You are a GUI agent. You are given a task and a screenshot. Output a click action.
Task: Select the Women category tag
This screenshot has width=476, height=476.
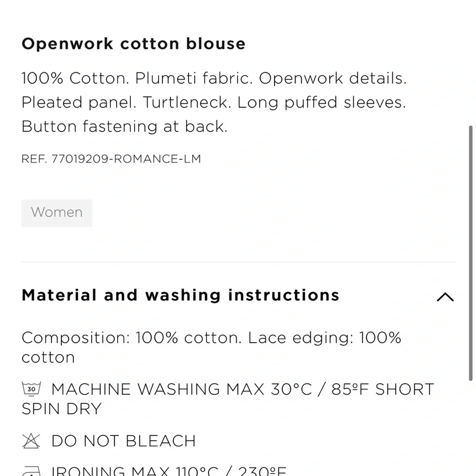point(57,213)
